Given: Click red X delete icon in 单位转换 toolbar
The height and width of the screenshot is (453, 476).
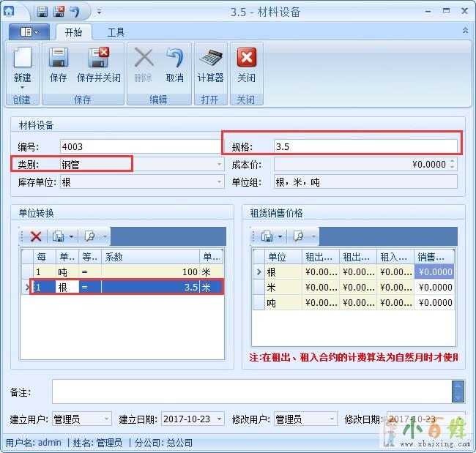Looking at the screenshot, I should pyautogui.click(x=35, y=236).
